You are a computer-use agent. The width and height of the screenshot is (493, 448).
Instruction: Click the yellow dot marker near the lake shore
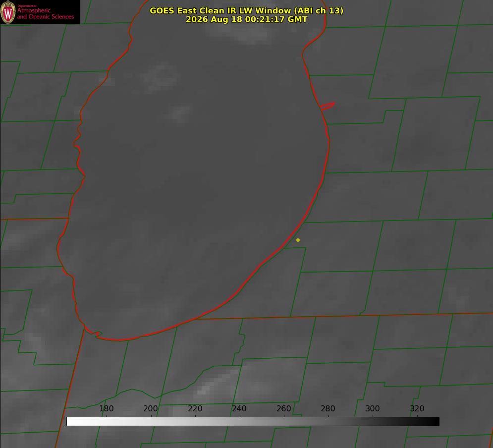tap(298, 240)
